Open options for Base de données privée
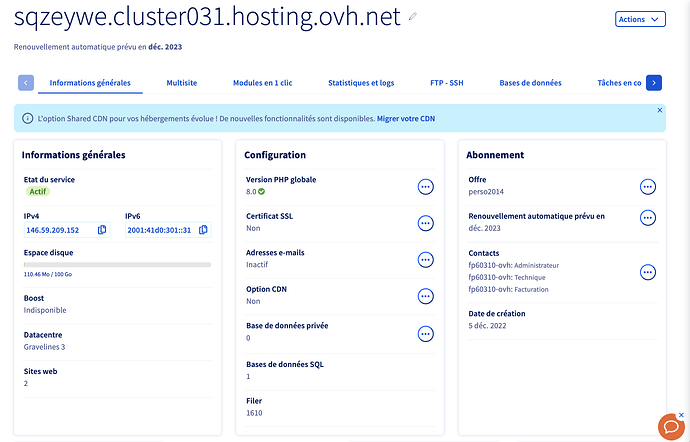Image resolution: width=690 pixels, height=442 pixels. click(x=426, y=334)
